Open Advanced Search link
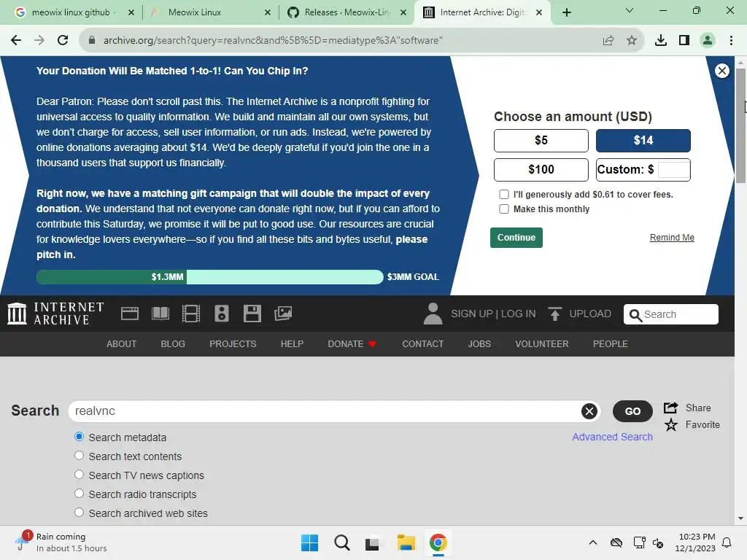The width and height of the screenshot is (747, 560). (x=612, y=437)
